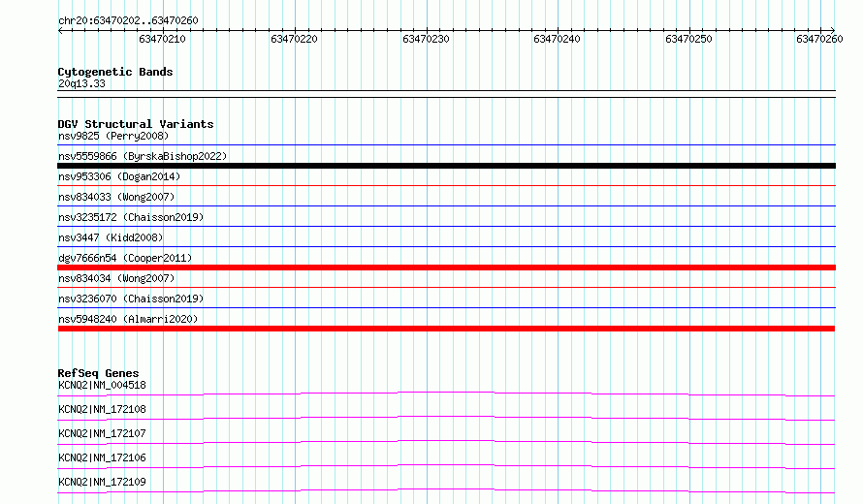Select variant nsv3447 (Kidd2008)
Viewport: 863px width, 504px height.
tap(111, 237)
